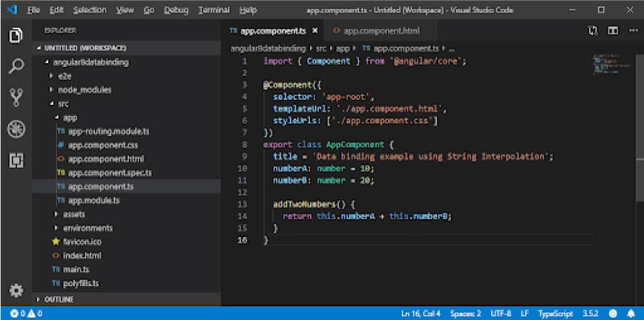Click 'AppComponent' class name in code
This screenshot has width=644, height=320.
(355, 145)
